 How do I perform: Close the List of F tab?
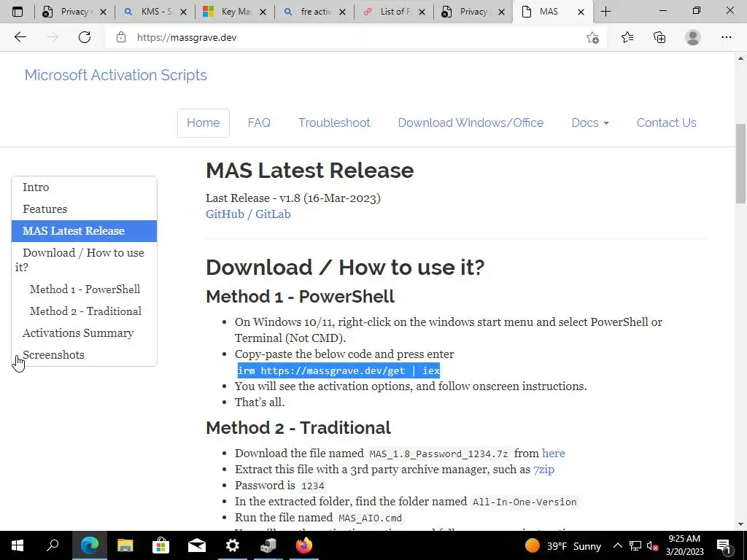pos(422,12)
